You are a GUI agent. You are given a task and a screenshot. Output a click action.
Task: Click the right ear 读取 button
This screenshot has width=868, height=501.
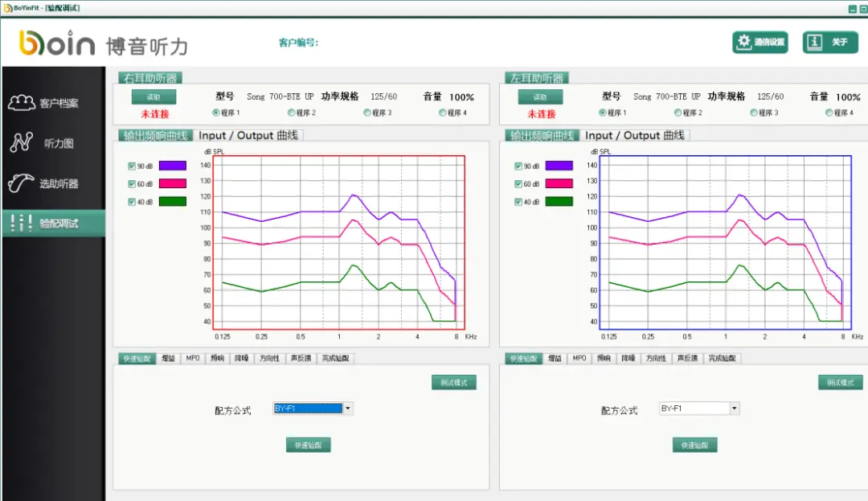tap(154, 97)
